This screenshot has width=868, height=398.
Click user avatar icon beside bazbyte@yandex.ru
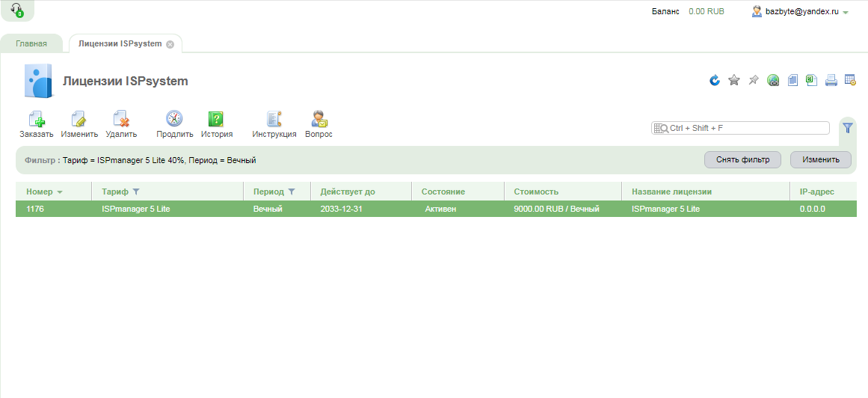coord(757,11)
